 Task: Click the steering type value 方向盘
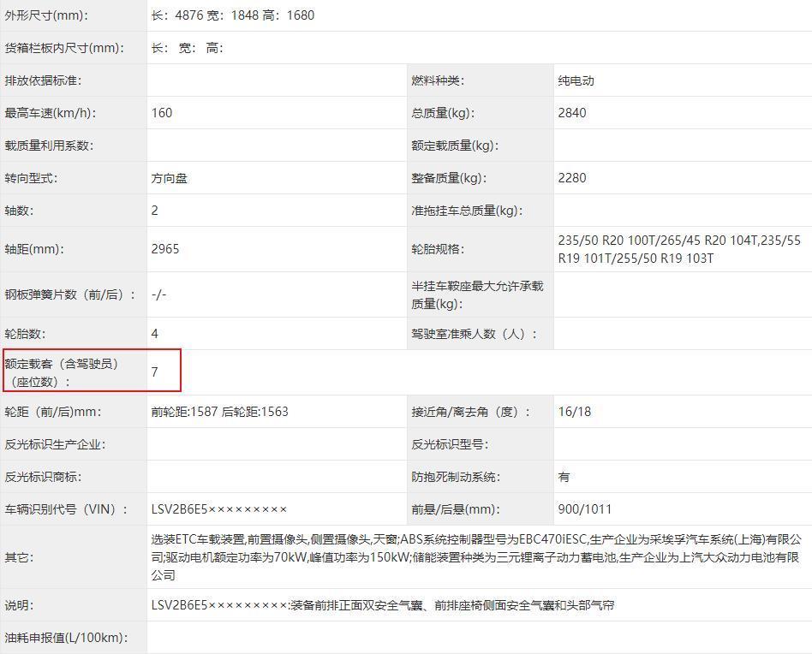tap(170, 178)
